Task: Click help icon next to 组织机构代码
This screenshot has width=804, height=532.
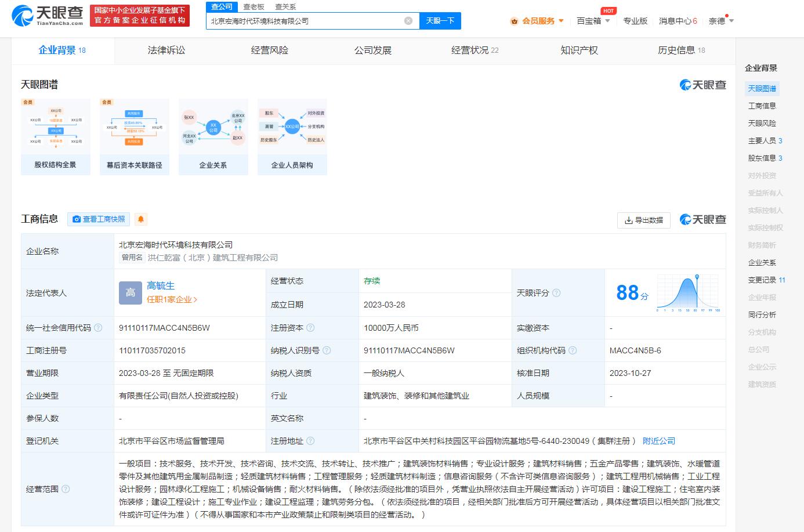Action: (x=573, y=350)
